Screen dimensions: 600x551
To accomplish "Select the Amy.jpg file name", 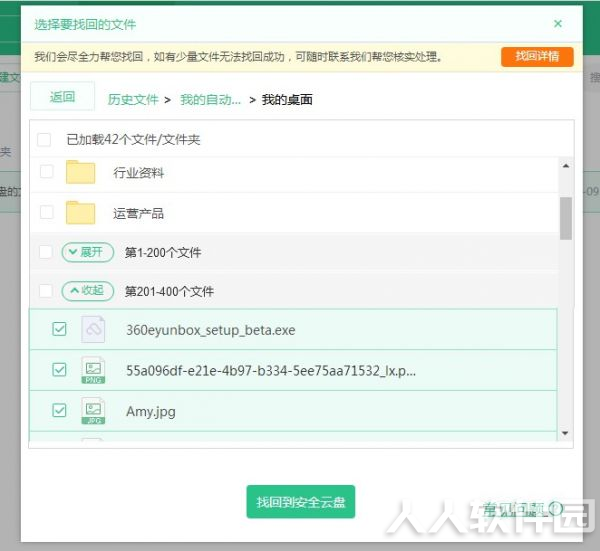I will click(x=151, y=412).
